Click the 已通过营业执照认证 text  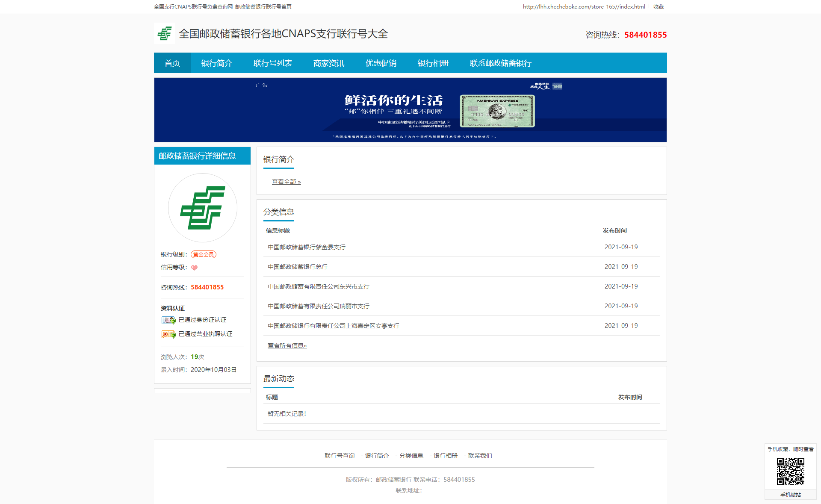206,334
